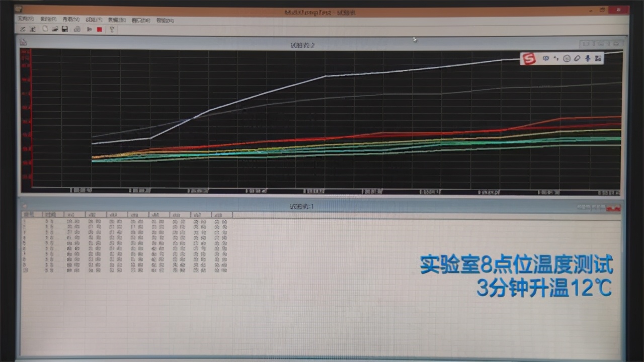Click the floppy disk save icon
644x362 pixels.
(x=65, y=29)
